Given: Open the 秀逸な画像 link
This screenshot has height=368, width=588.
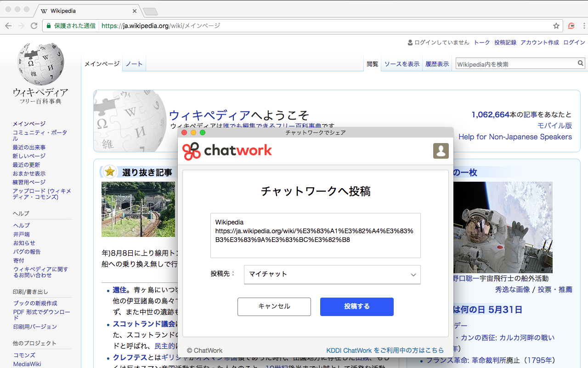Looking at the screenshot, I should [x=512, y=289].
